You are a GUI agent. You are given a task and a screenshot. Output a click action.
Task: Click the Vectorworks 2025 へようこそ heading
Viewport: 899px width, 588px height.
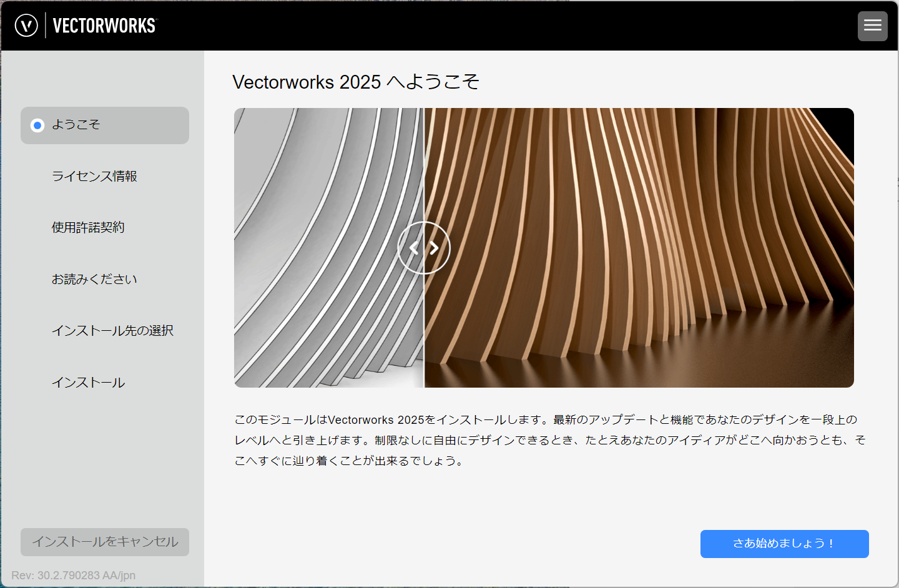[356, 82]
